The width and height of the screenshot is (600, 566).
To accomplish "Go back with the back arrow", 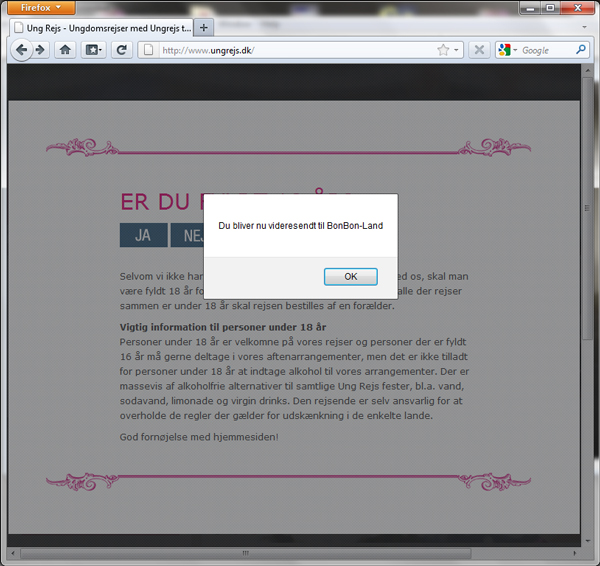I will point(21,50).
